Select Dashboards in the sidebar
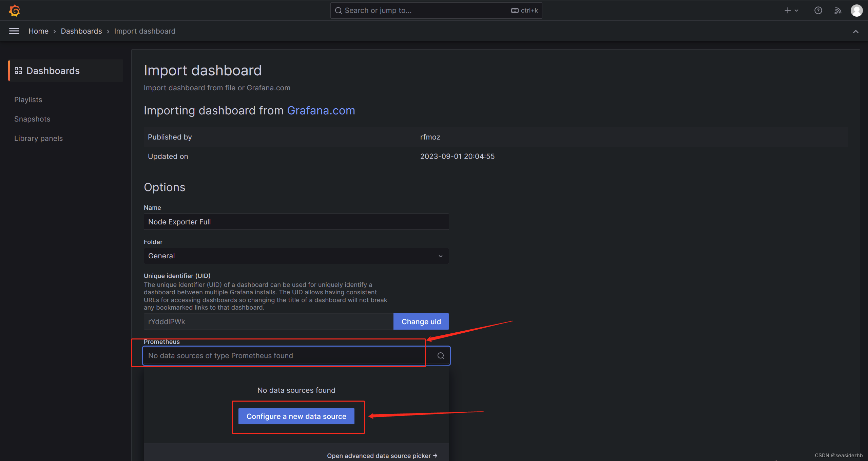Viewport: 868px width, 461px height. coord(66,71)
